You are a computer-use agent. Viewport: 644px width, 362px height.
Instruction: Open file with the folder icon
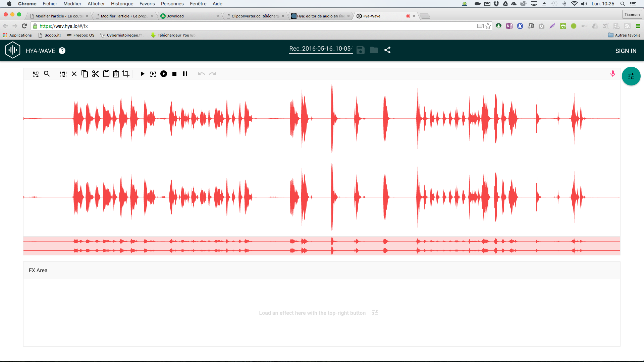pyautogui.click(x=374, y=50)
